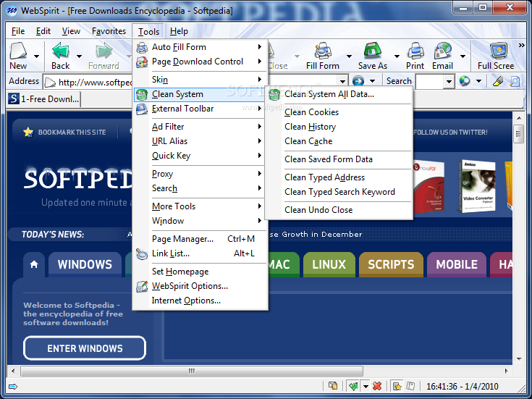Choose Clean Typed Search Keyword
This screenshot has width=532, height=399.
339,192
